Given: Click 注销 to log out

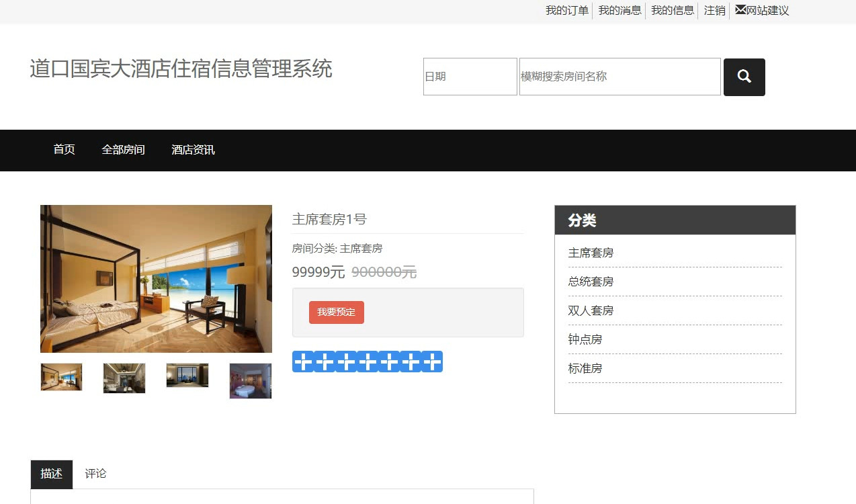Looking at the screenshot, I should (715, 11).
